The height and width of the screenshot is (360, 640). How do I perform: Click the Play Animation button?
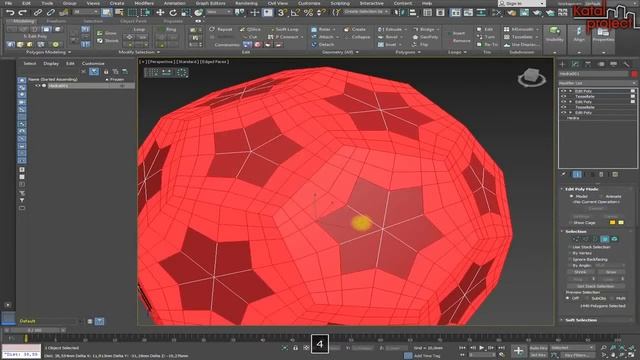(x=482, y=348)
